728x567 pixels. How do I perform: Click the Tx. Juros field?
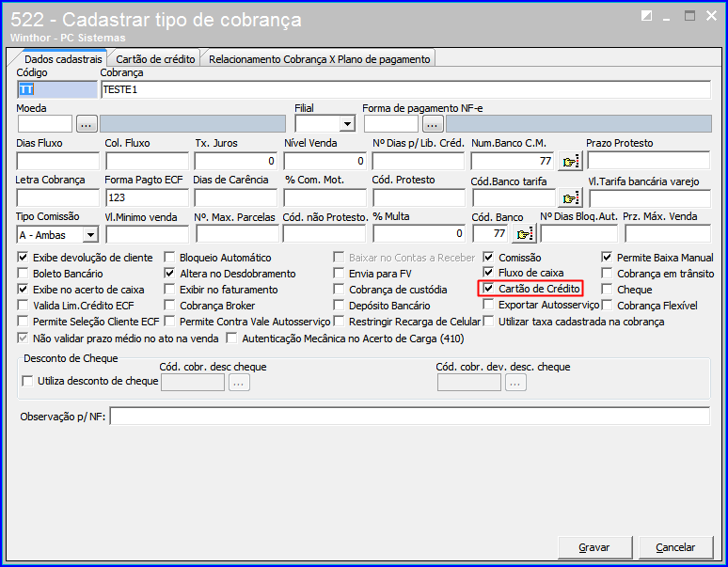click(235, 161)
